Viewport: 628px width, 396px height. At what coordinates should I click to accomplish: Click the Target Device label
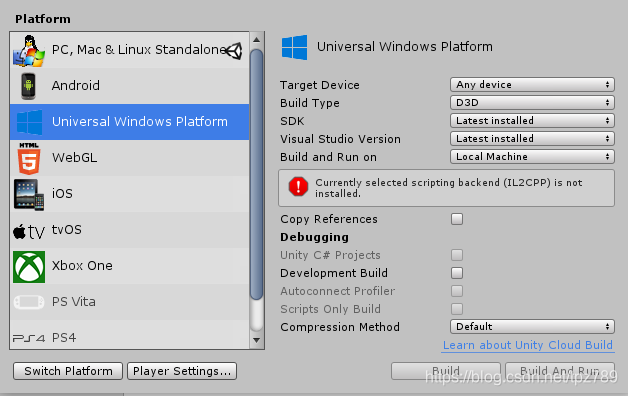pos(320,85)
